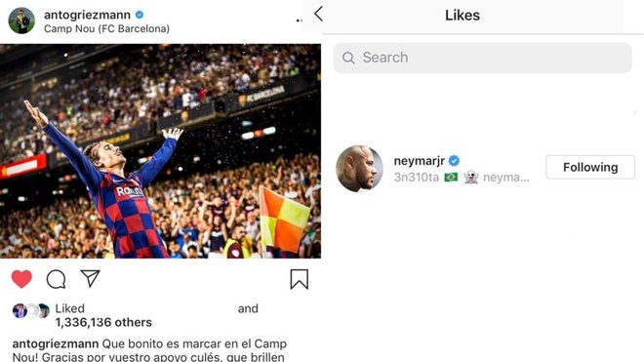Viewport: 644px width, 362px height.
Task: Open neymarjr's profile avatar
Action: coord(359,169)
